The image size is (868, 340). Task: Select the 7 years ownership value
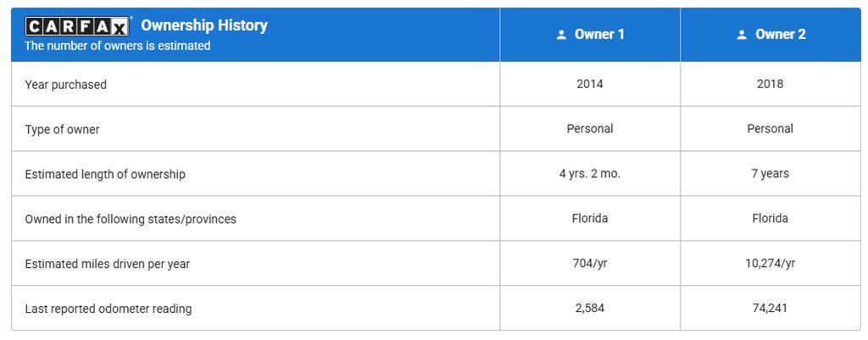point(770,174)
